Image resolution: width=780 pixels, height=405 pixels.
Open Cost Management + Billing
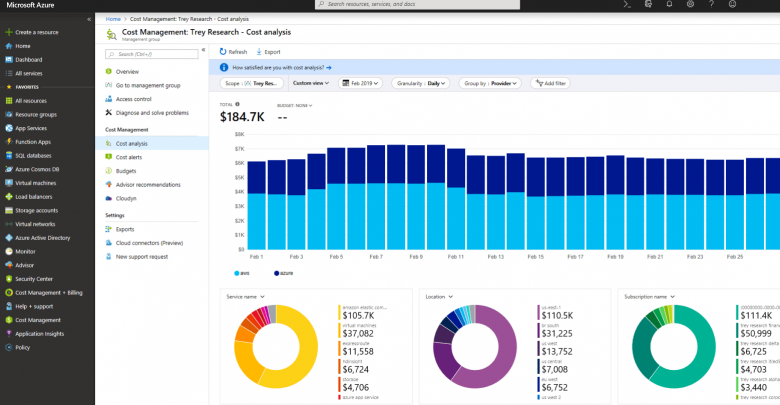(47, 293)
